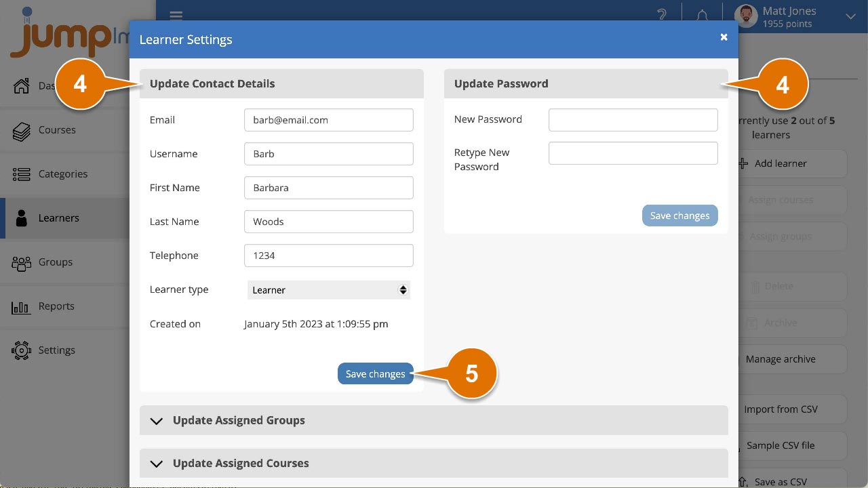The width and height of the screenshot is (868, 488).
Task: Click the Courses stack icon
Action: point(22,130)
